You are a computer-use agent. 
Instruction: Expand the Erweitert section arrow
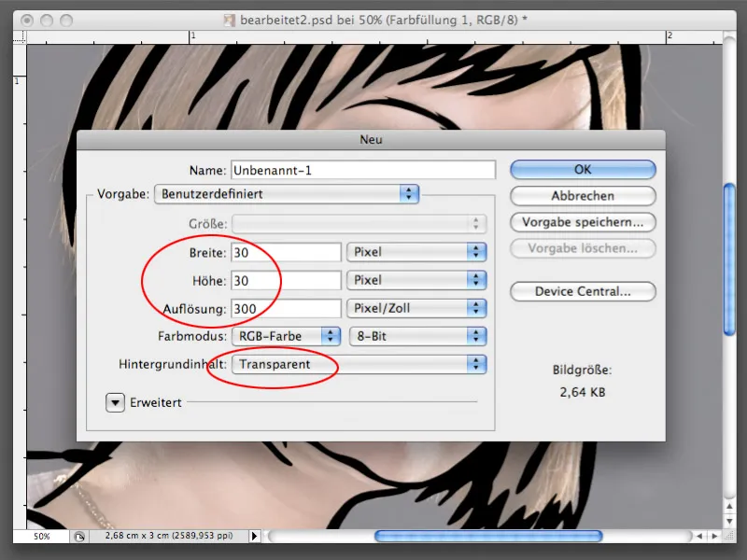tap(115, 403)
